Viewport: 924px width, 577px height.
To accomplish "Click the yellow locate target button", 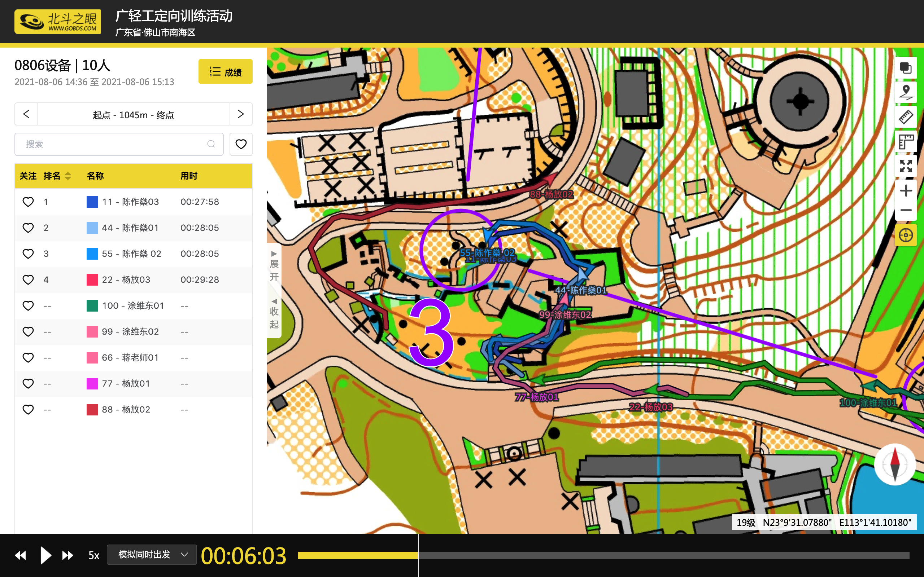I will [905, 235].
